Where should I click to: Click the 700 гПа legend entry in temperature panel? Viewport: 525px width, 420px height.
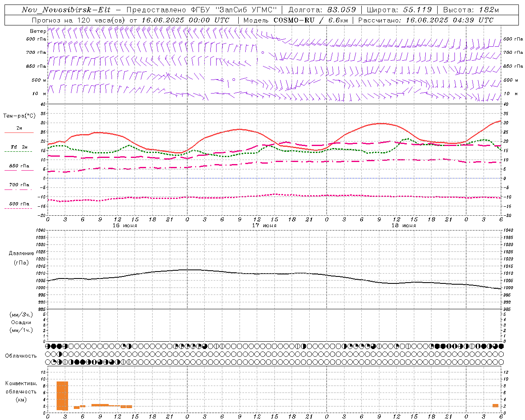tap(19, 186)
